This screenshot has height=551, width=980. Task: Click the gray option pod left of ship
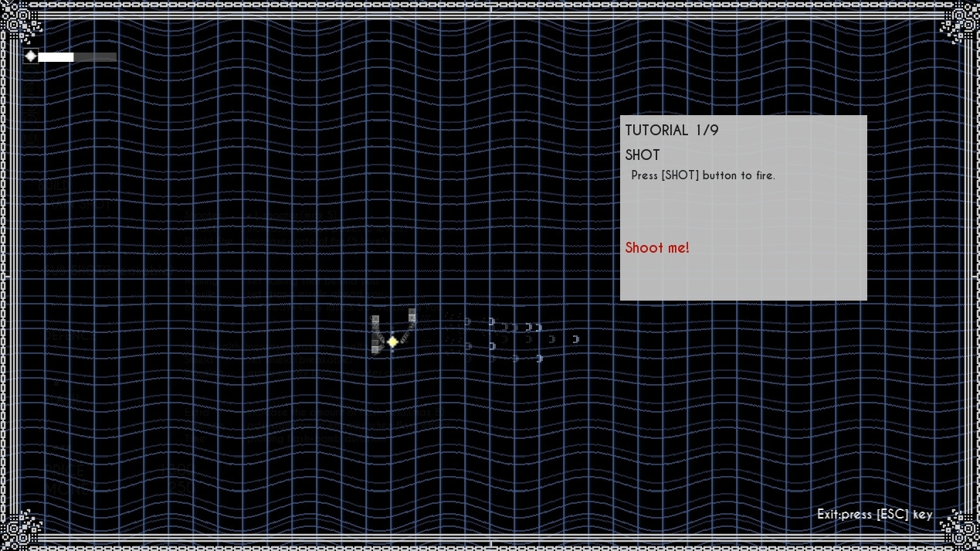[375, 334]
